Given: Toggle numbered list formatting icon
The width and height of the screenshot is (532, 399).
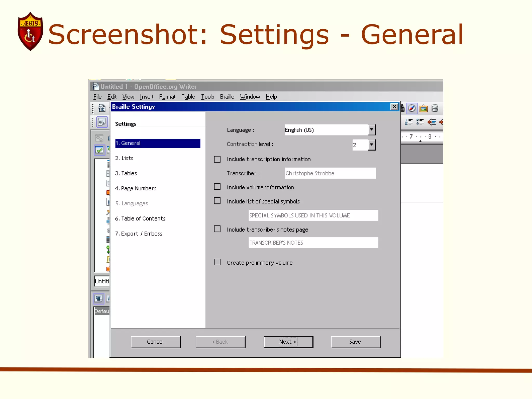Looking at the screenshot, I should click(x=409, y=122).
